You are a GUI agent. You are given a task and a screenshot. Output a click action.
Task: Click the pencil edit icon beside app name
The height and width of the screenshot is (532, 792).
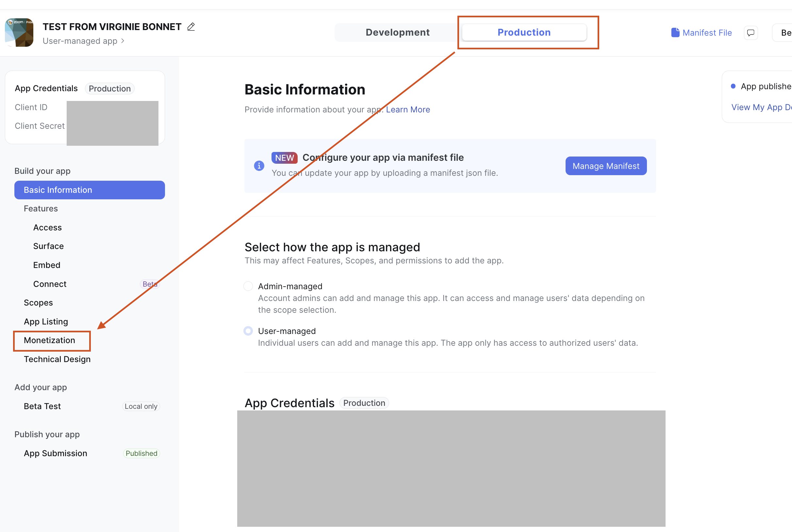pos(191,27)
